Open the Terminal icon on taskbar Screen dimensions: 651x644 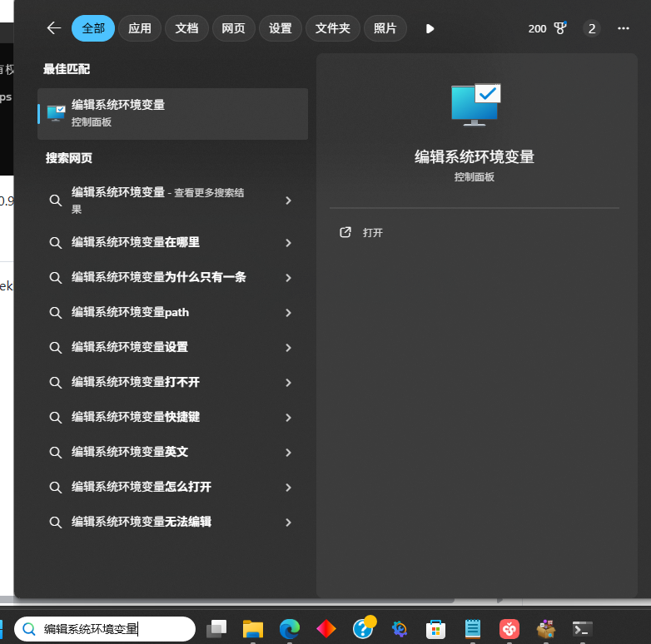point(583,629)
